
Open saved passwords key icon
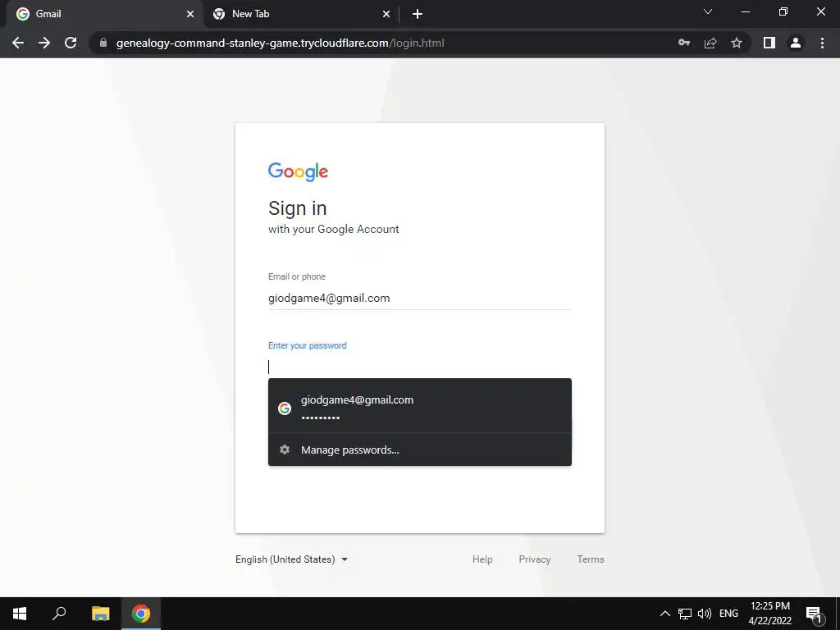[684, 43]
